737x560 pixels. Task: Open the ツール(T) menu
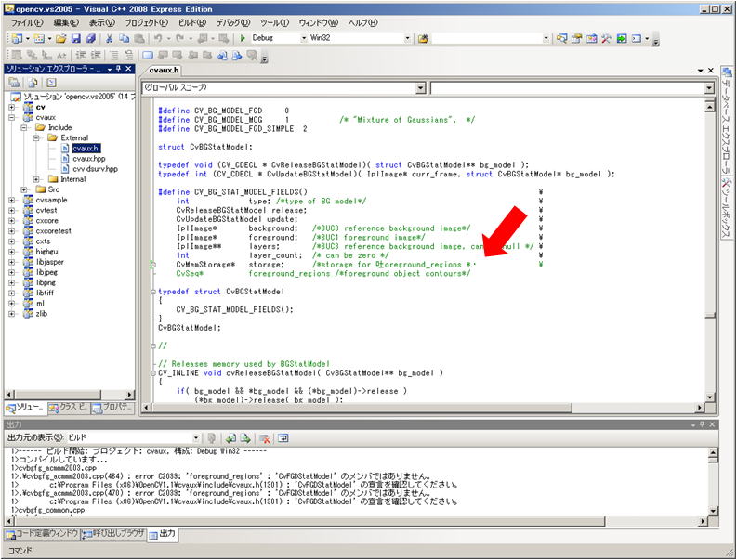pyautogui.click(x=274, y=22)
